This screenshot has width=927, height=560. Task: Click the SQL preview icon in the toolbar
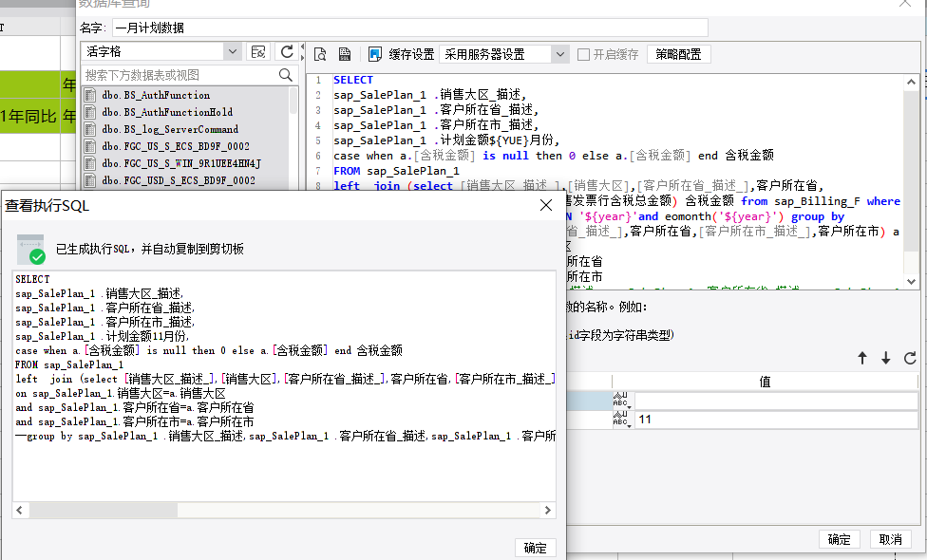(x=320, y=54)
